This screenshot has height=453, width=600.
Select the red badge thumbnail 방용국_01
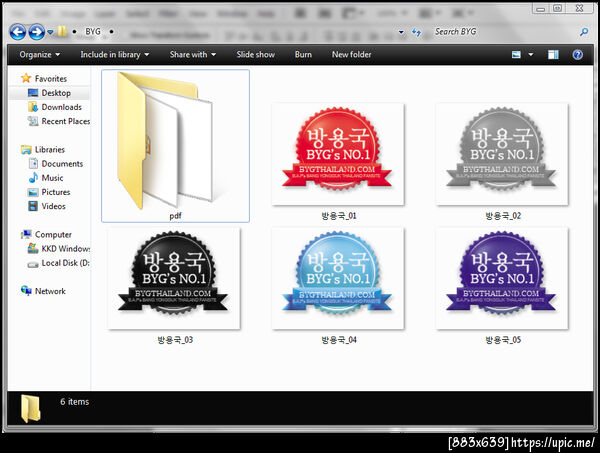coord(338,154)
